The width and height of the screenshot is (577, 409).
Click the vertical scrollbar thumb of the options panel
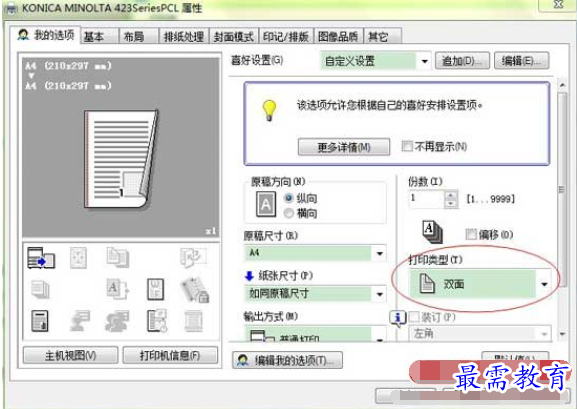pos(562,189)
